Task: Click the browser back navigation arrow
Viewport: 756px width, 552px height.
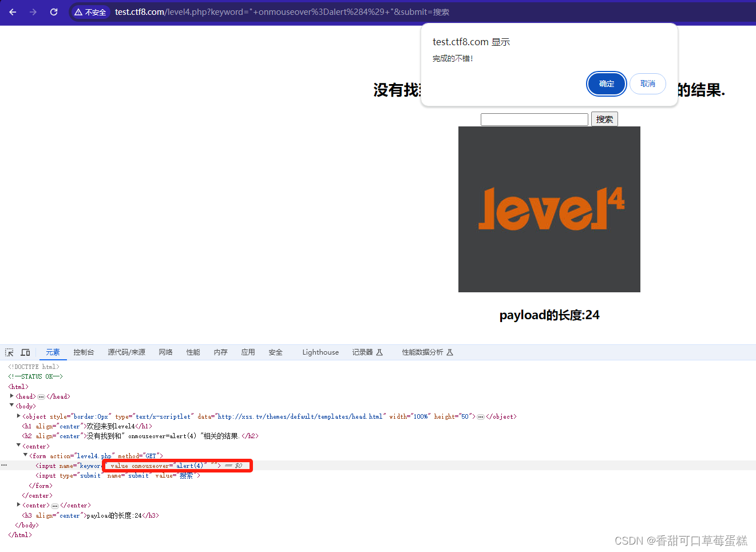Action: (x=12, y=11)
